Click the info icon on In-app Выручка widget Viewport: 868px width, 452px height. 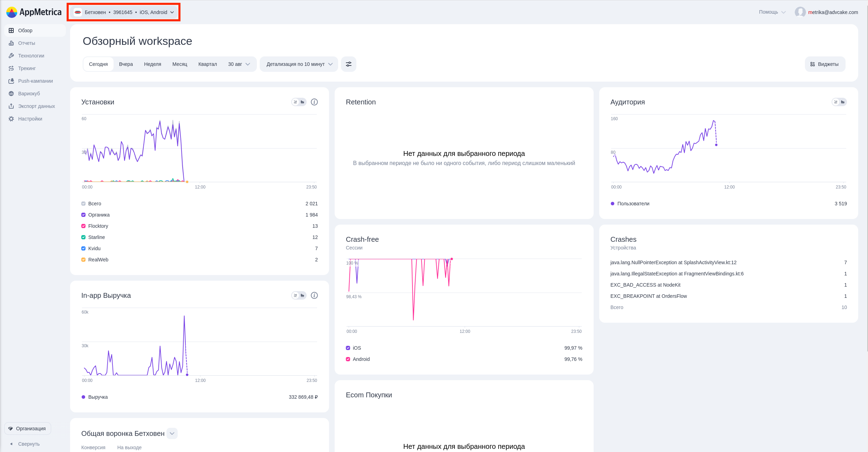[314, 295]
